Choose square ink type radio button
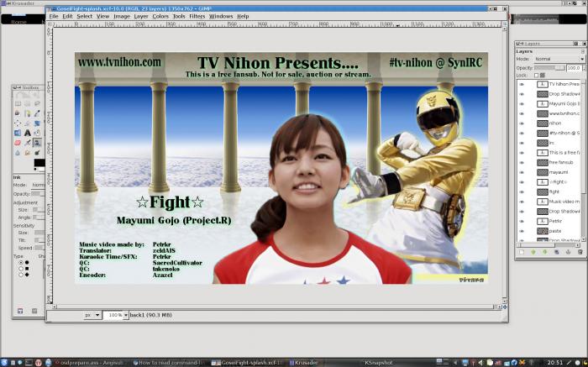 [21, 269]
